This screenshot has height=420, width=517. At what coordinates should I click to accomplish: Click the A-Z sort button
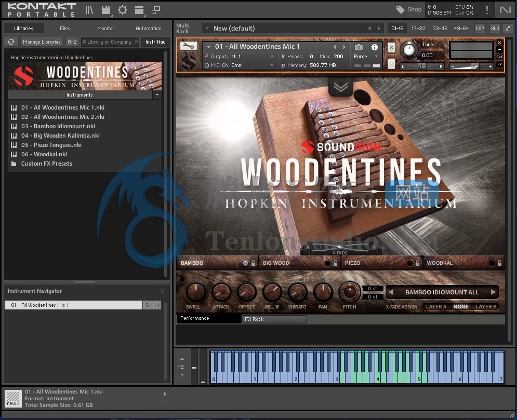coord(72,42)
